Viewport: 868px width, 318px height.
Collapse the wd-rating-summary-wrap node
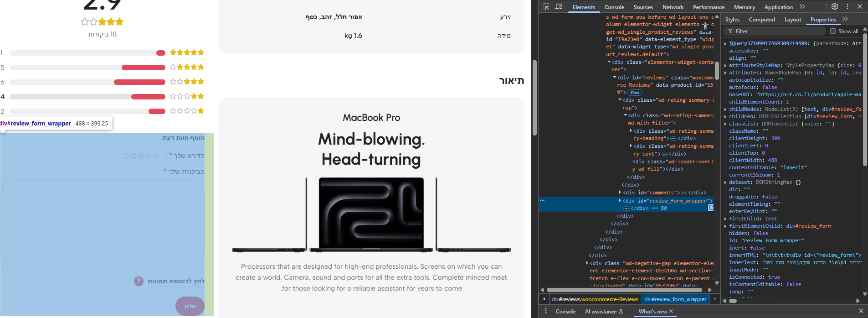pyautogui.click(x=620, y=100)
